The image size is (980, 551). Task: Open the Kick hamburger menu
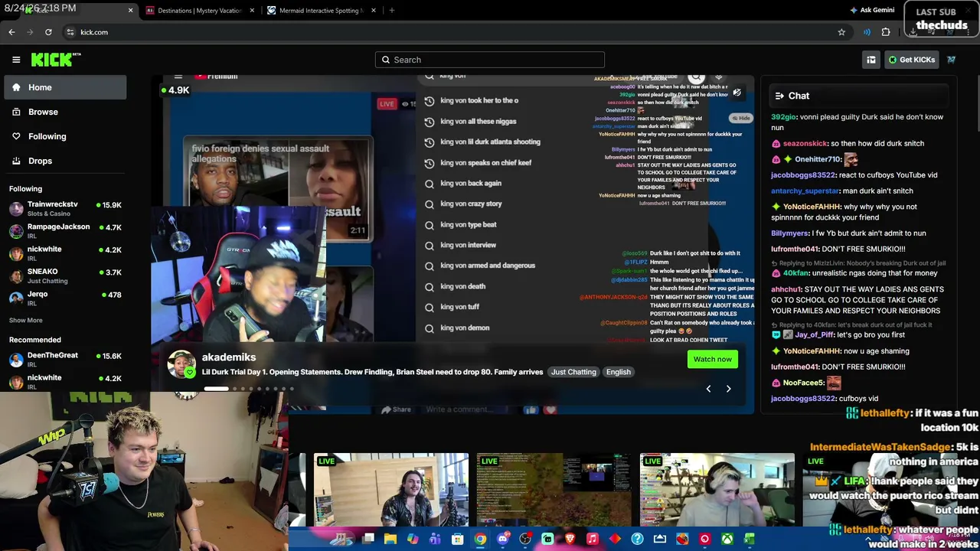pyautogui.click(x=16, y=60)
